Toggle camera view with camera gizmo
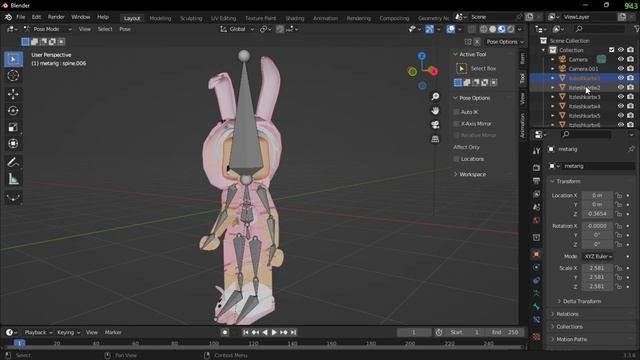The width and height of the screenshot is (640, 360). [x=435, y=125]
